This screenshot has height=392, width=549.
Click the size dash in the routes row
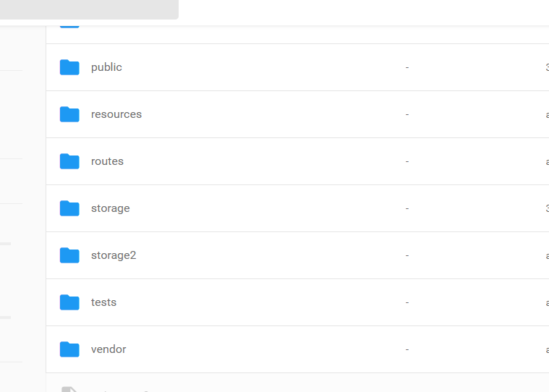pos(407,161)
